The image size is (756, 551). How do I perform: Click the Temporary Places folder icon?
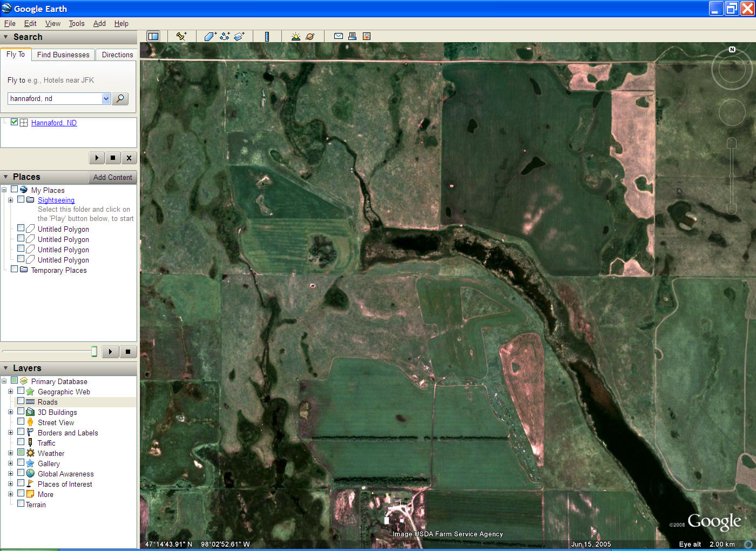(x=24, y=270)
